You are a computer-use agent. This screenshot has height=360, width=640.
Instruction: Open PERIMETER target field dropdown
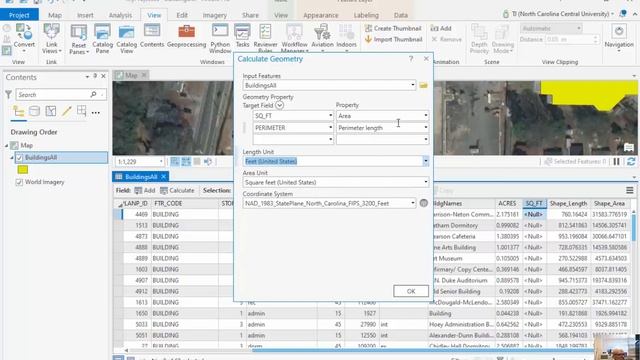tap(330, 128)
